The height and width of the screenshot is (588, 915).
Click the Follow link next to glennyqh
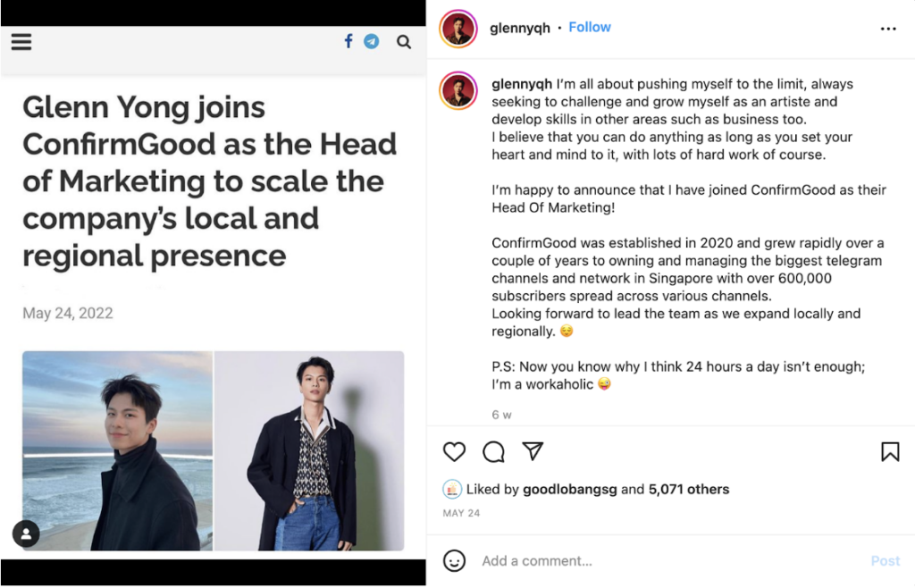[590, 27]
